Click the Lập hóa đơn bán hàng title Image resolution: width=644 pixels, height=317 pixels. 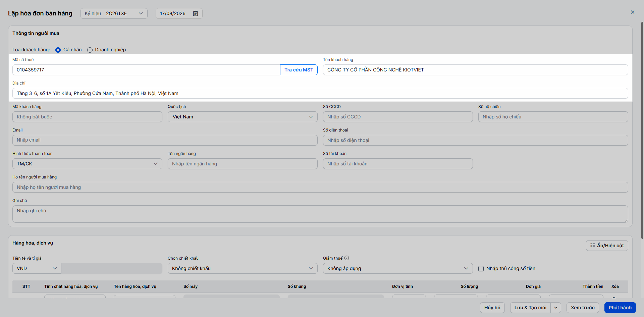(x=40, y=13)
